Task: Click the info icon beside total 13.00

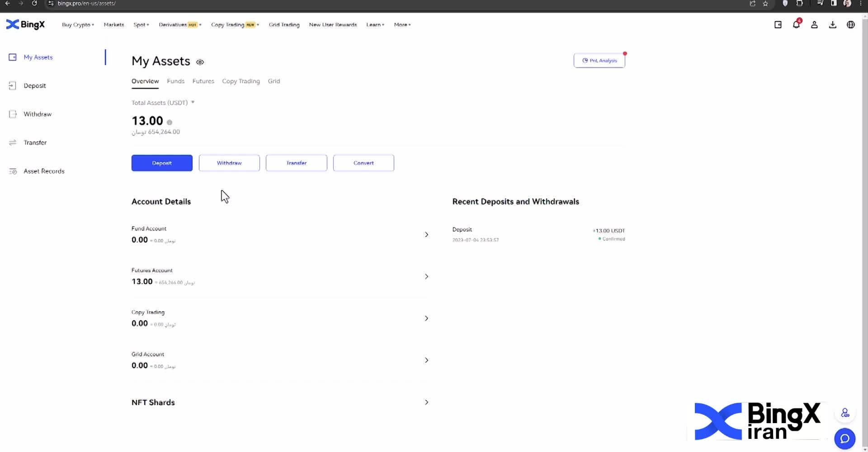Action: [x=170, y=122]
